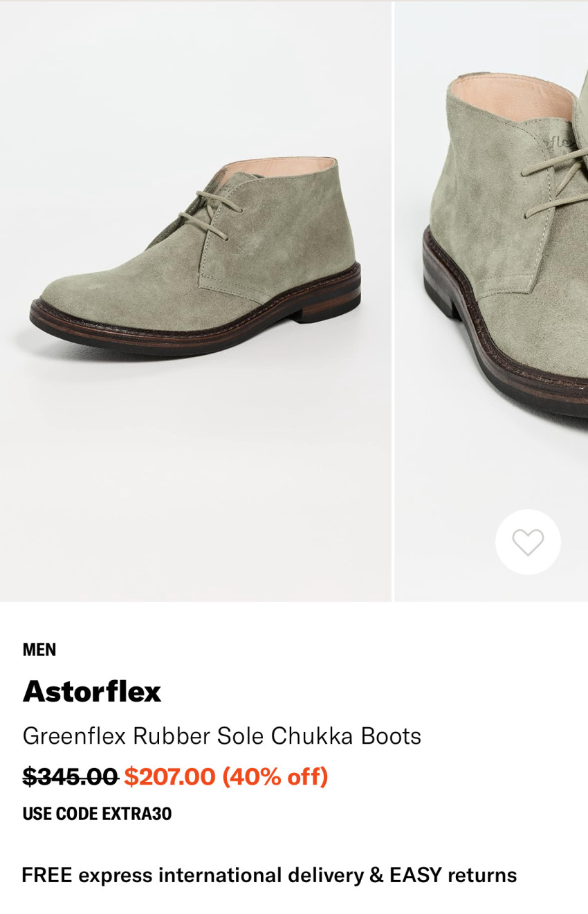This screenshot has height=914, width=588.
Task: Open FREE express international delivery info
Action: [x=187, y=875]
